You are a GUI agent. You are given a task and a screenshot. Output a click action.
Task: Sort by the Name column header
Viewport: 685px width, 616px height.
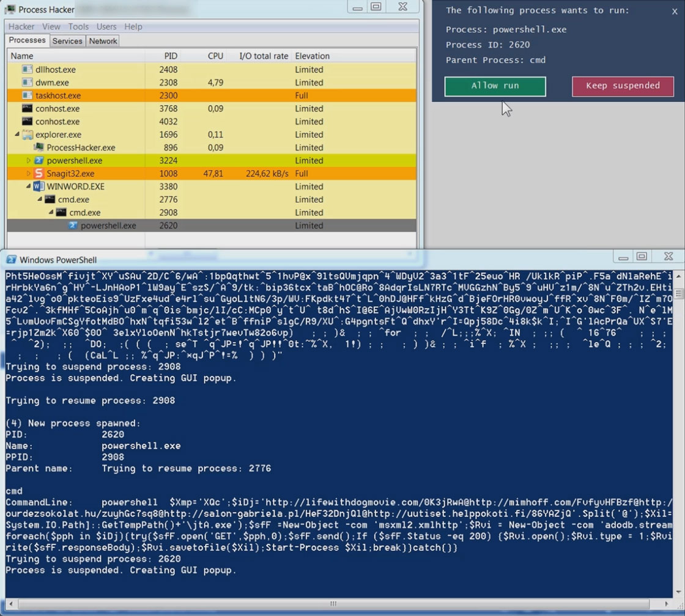point(76,56)
